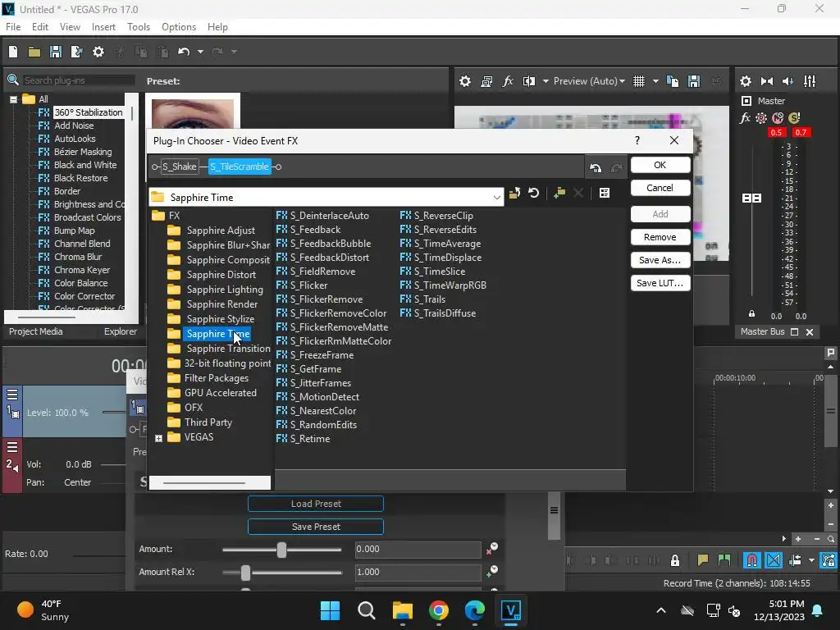This screenshot has width=840, height=630.
Task: Switch to the Project Media tab
Action: tap(35, 331)
